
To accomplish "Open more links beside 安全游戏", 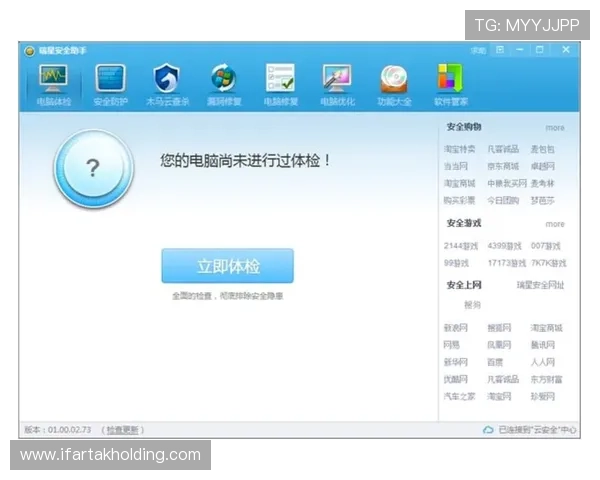I will tap(555, 224).
